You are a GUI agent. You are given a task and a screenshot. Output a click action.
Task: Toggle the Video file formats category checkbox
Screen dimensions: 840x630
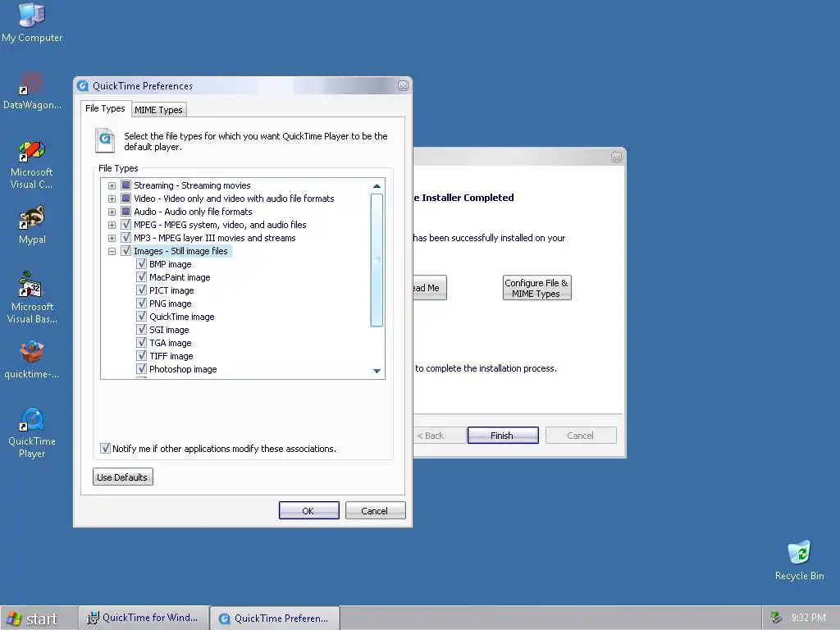coord(126,199)
